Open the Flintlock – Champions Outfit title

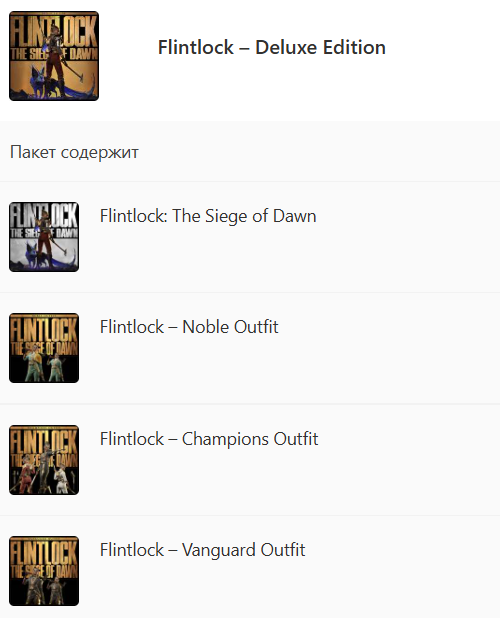pos(209,439)
